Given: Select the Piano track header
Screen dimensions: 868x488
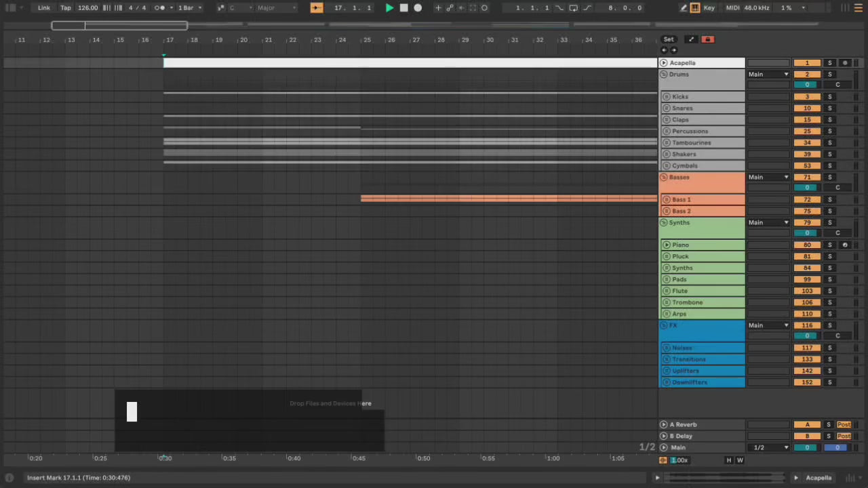Looking at the screenshot, I should (x=705, y=245).
